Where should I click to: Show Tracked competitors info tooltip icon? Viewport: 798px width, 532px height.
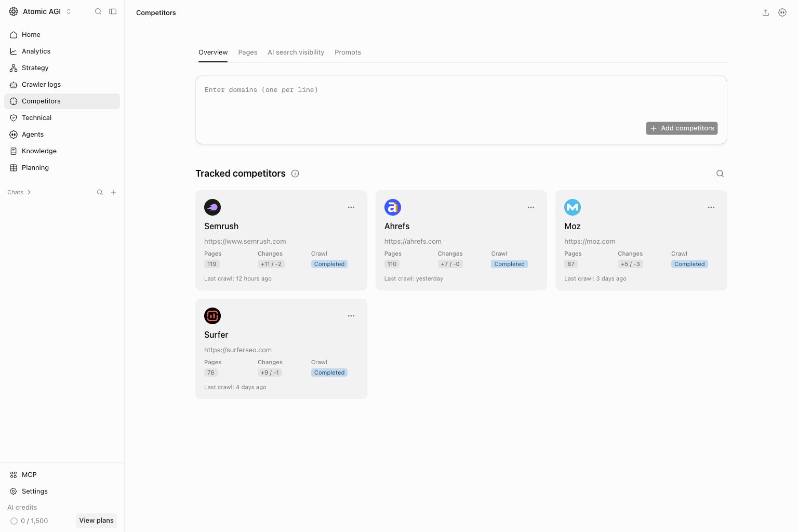(295, 174)
